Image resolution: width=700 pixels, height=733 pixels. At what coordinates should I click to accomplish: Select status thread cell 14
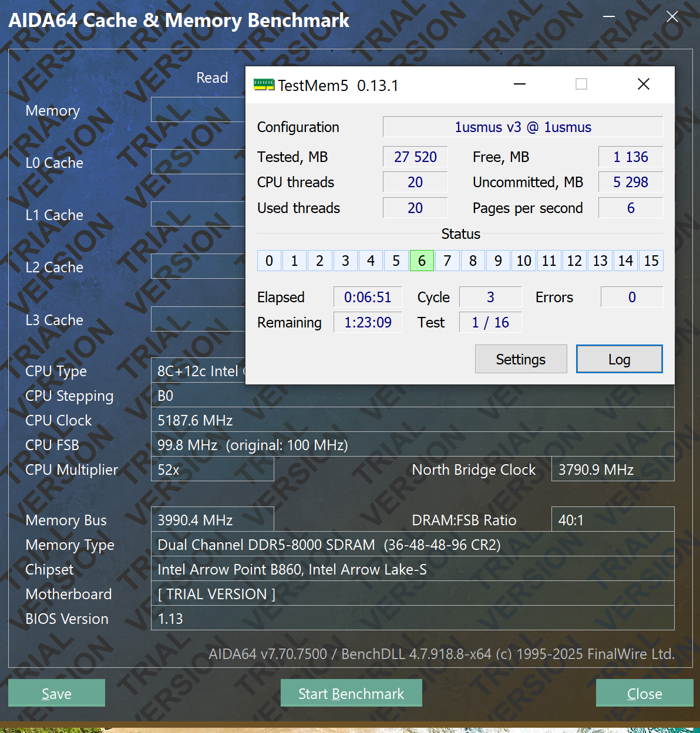625,261
